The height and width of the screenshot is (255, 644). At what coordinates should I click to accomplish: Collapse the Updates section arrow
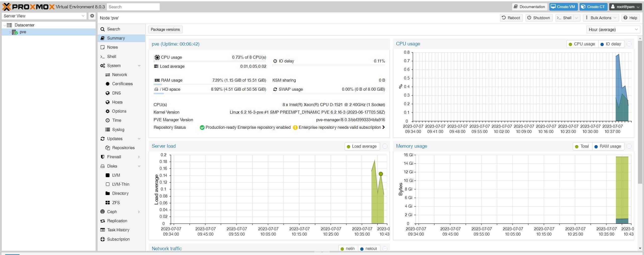(139, 139)
